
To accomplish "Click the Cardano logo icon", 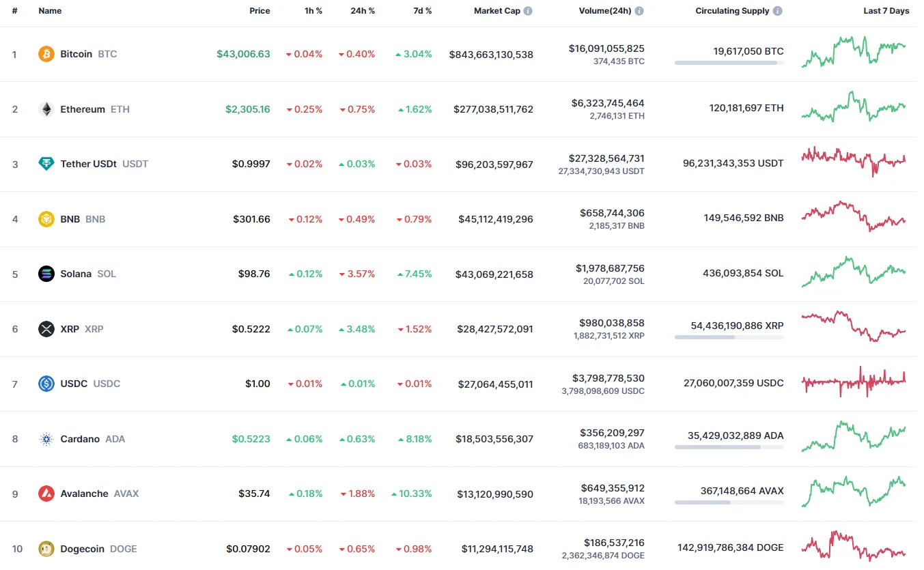I will click(x=46, y=439).
